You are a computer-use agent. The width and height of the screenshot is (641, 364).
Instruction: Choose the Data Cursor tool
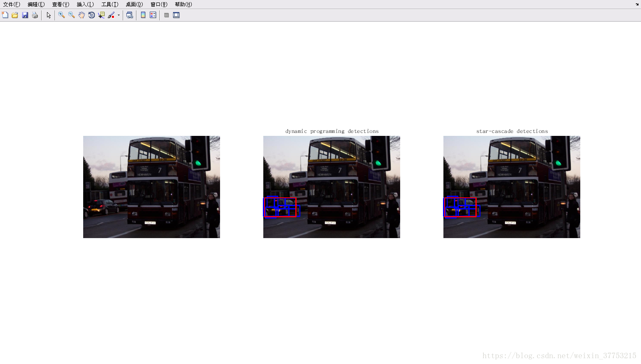click(101, 15)
